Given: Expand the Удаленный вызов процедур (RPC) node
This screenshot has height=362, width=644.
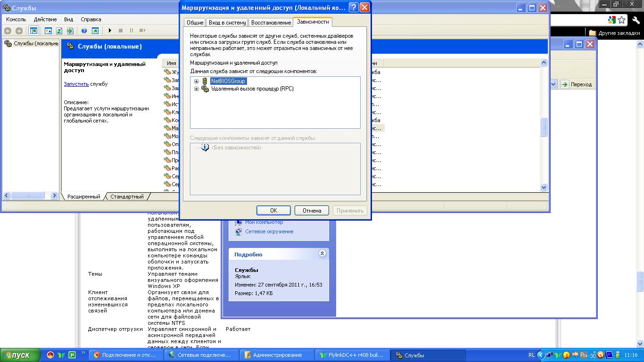Looking at the screenshot, I should coord(197,89).
